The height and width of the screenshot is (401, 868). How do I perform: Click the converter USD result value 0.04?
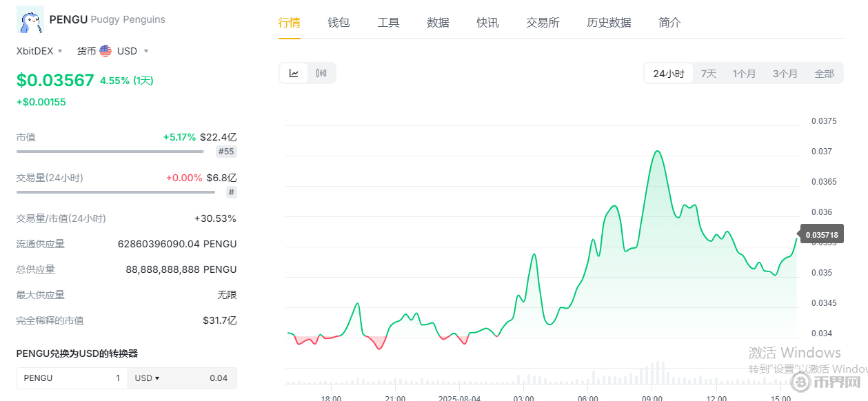pos(219,378)
